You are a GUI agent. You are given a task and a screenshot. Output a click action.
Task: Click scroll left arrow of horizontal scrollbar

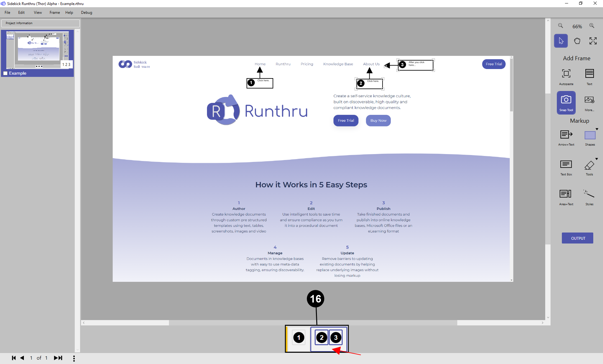84,323
